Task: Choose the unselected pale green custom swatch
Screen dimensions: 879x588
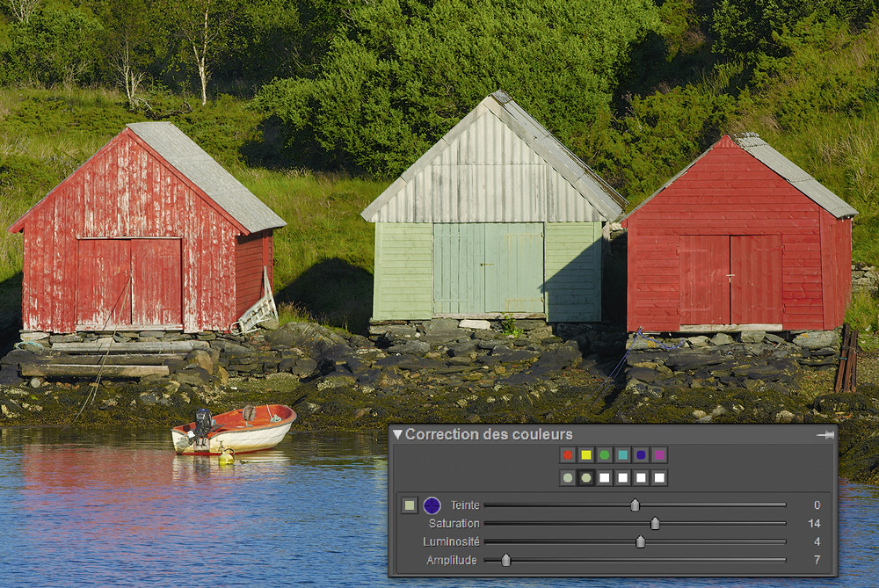Action: [x=568, y=478]
